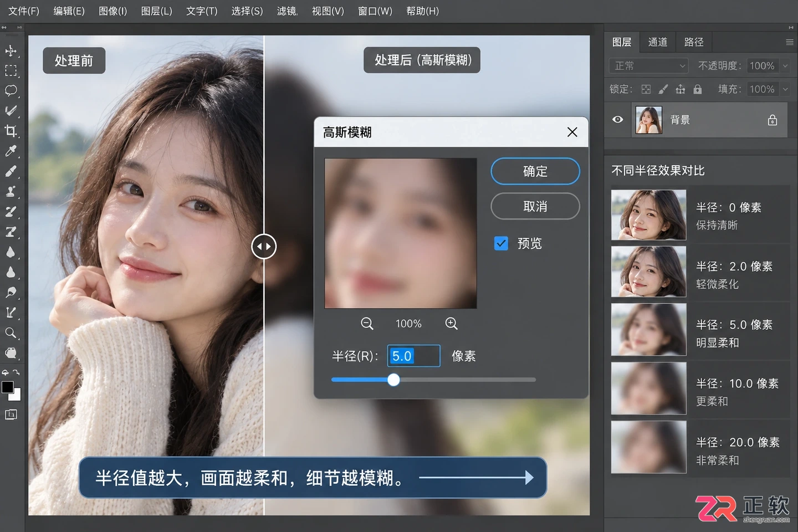Select the Clone Stamp tool
The height and width of the screenshot is (532, 798).
11,191
